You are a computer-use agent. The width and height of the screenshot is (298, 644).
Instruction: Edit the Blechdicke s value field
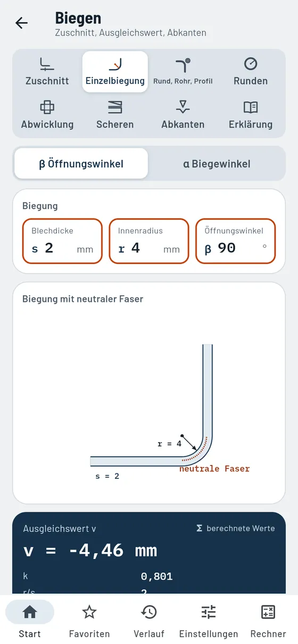click(62, 241)
